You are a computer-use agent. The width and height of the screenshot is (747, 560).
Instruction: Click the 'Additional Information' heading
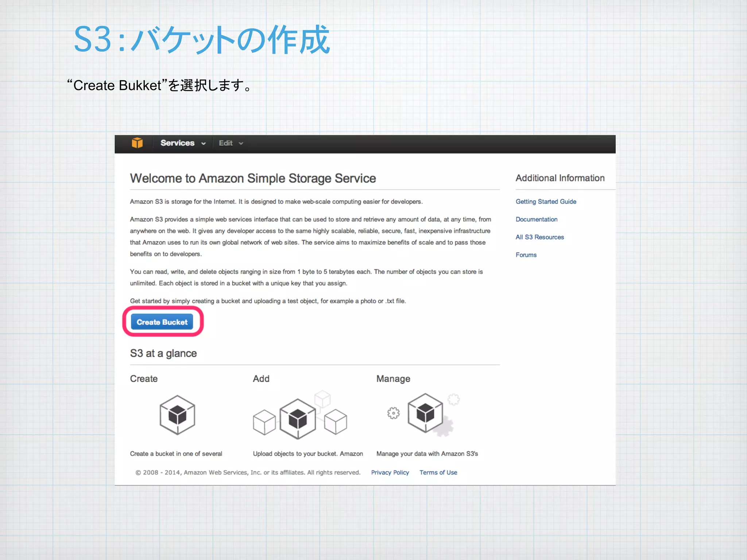pos(560,178)
